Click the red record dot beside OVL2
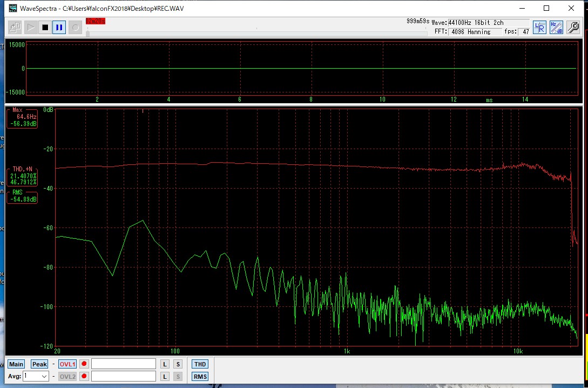 tap(84, 376)
